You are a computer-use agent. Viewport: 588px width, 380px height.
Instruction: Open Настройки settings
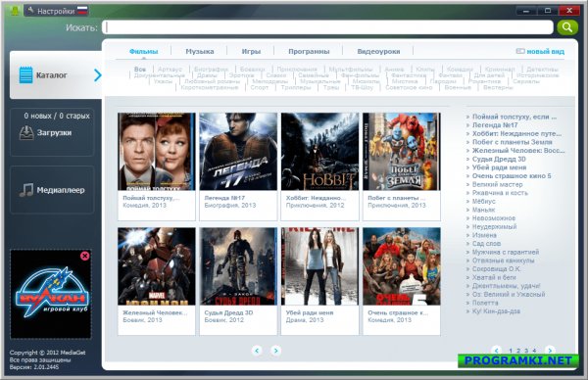point(56,11)
